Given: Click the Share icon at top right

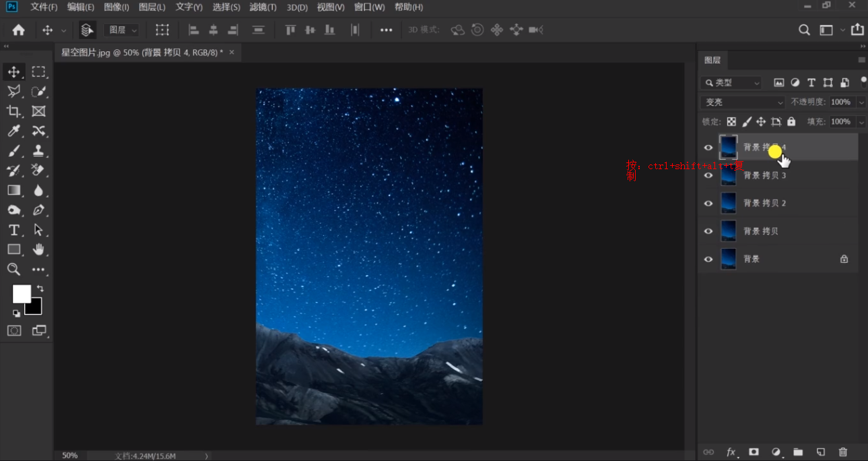Looking at the screenshot, I should (x=857, y=30).
